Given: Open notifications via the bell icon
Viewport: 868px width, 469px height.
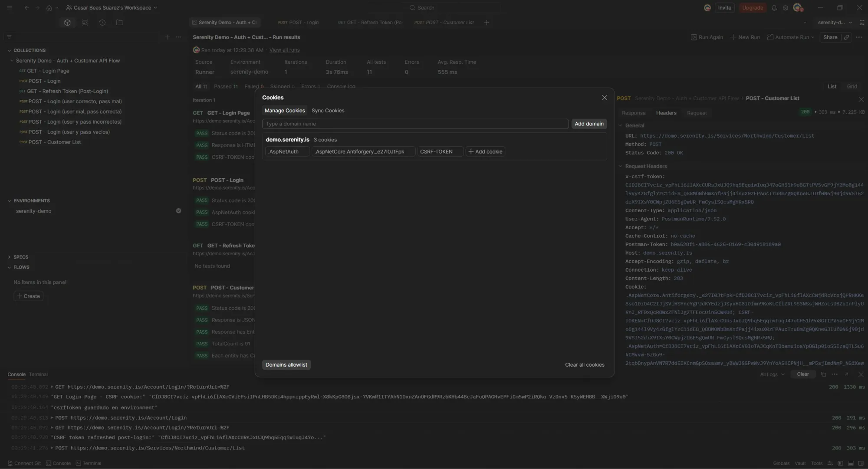Looking at the screenshot, I should (774, 7).
